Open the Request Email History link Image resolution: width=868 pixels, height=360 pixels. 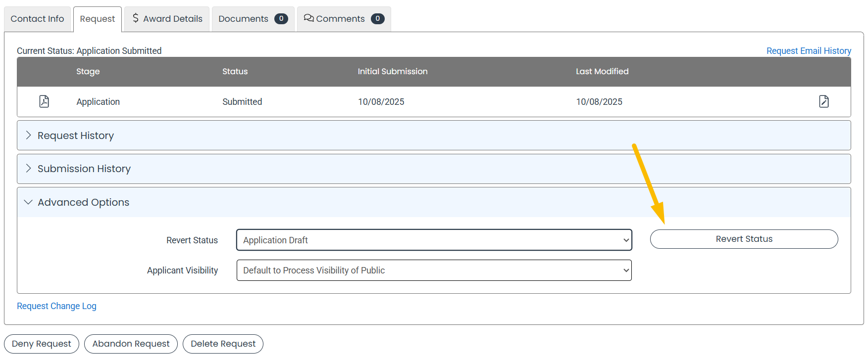pyautogui.click(x=809, y=51)
